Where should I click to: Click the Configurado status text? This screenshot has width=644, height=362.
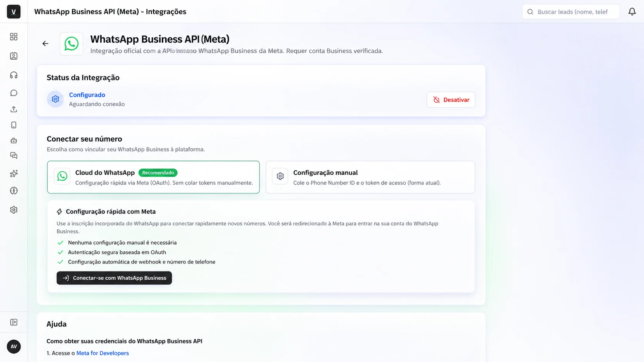click(87, 95)
